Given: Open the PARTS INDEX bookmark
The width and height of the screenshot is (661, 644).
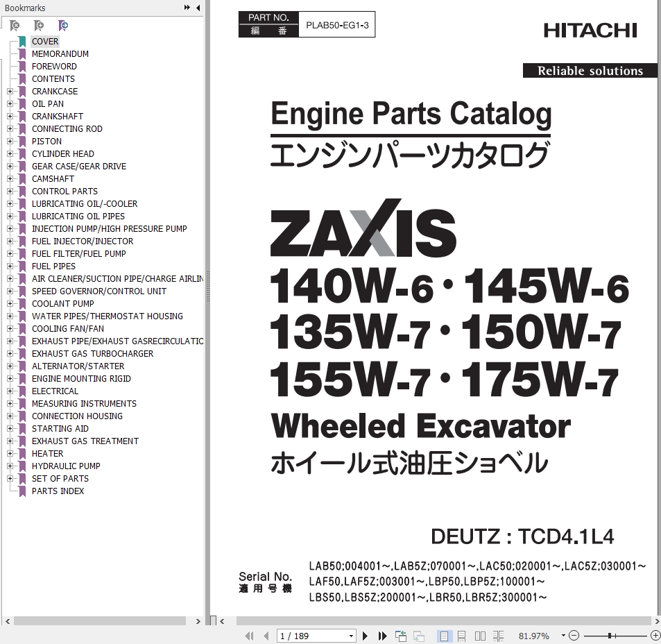Looking at the screenshot, I should [x=58, y=491].
